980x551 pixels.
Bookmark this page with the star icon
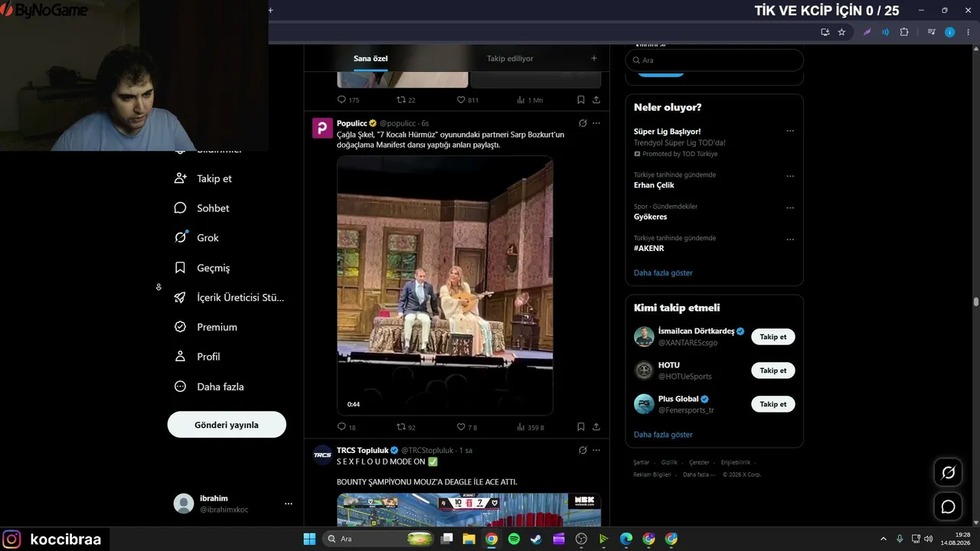pos(841,32)
